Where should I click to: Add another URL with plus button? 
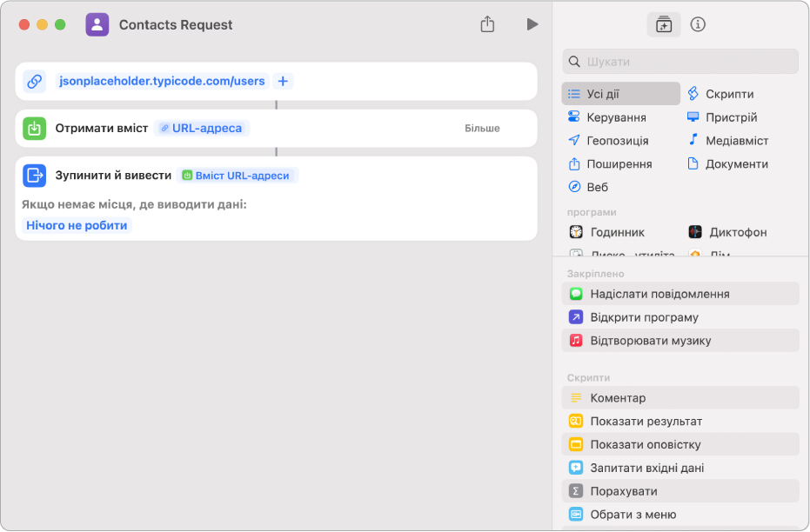tap(283, 81)
